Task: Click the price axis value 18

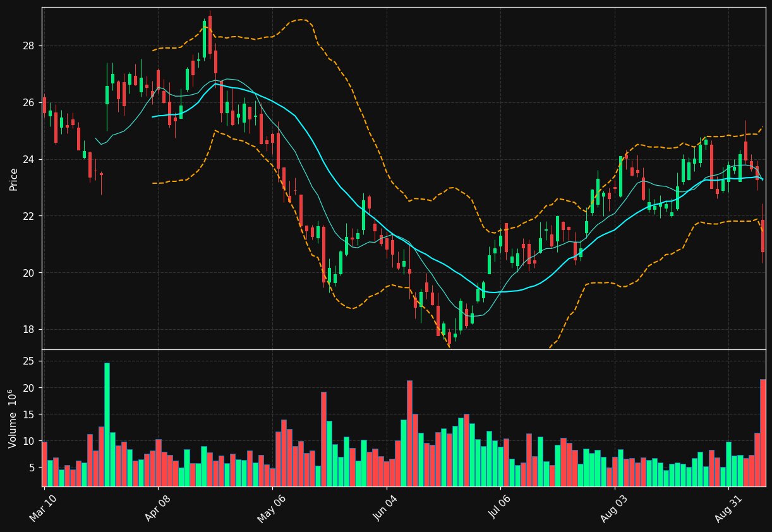Action: tap(30, 330)
